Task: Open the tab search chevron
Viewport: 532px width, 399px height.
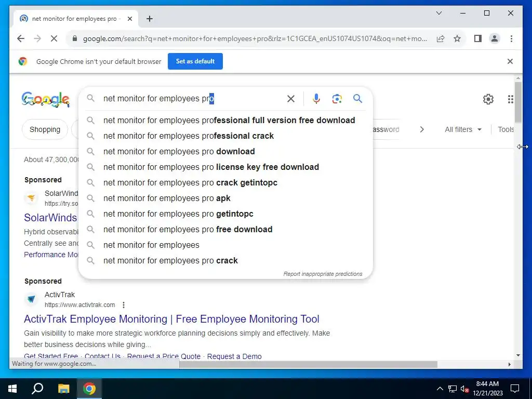Action: 438,13
